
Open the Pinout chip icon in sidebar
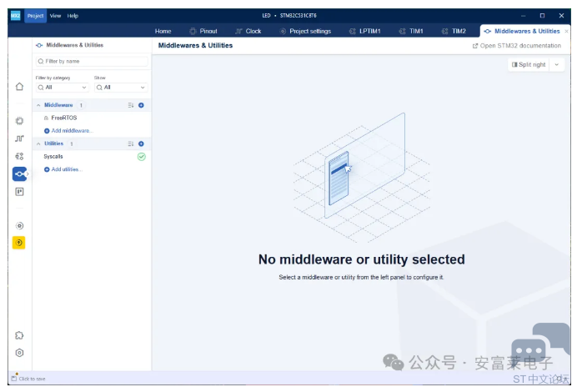(x=19, y=120)
